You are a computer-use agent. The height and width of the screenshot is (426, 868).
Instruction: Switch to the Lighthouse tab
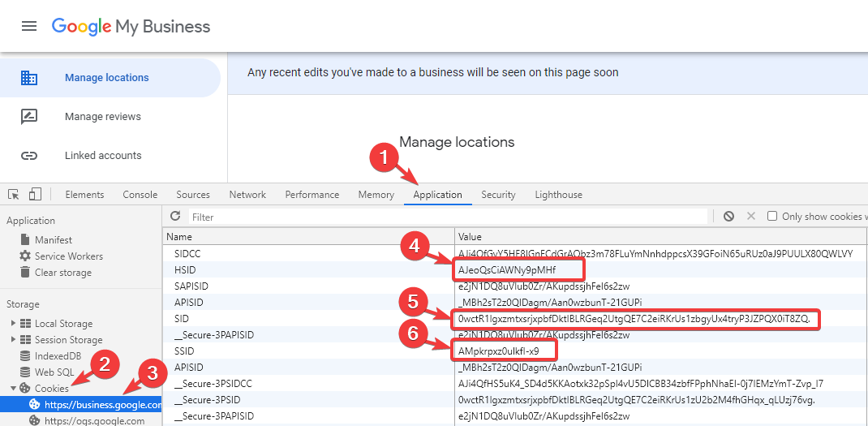(559, 195)
